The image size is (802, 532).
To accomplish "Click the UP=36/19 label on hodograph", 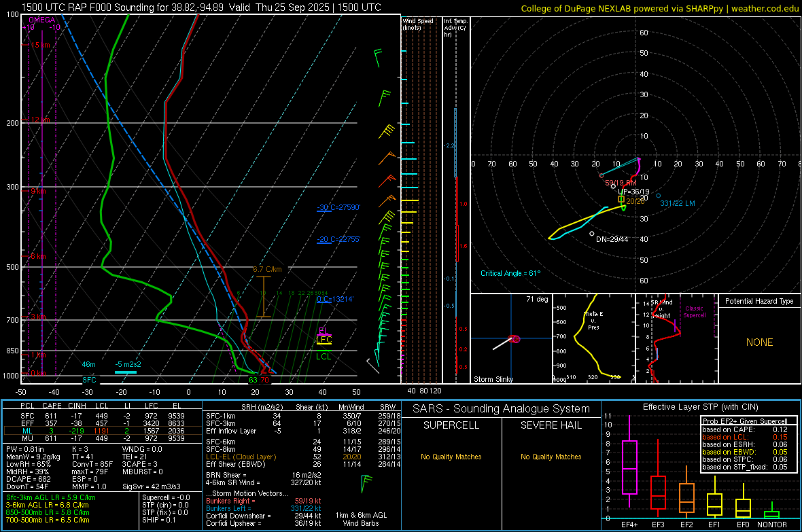I will click(x=633, y=192).
